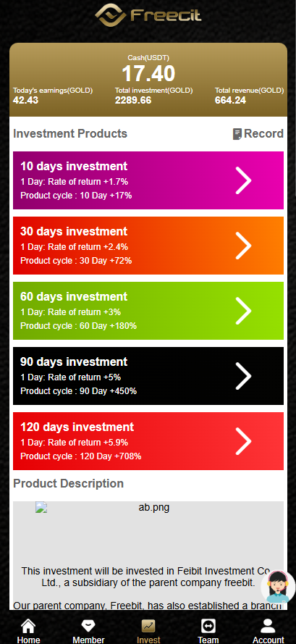296x644 pixels.
Task: Expand the 60 days investment chevron
Action: coord(243,311)
